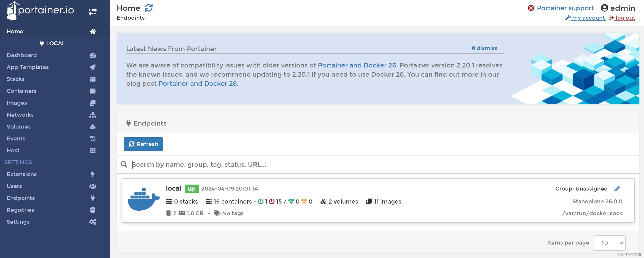The height and width of the screenshot is (258, 644).
Task: Open Endpoints in sidebar settings
Action: (21, 198)
